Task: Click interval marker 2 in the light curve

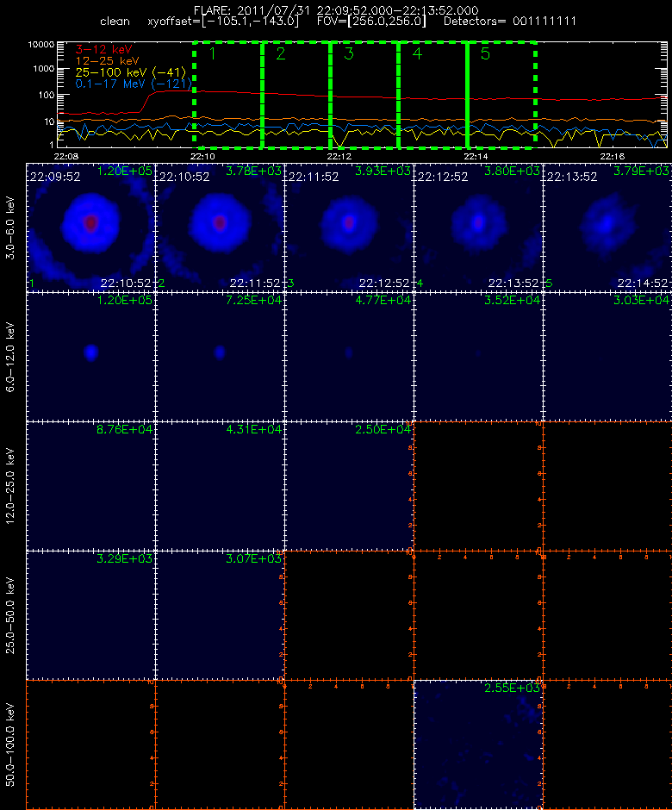Action: 281,53
